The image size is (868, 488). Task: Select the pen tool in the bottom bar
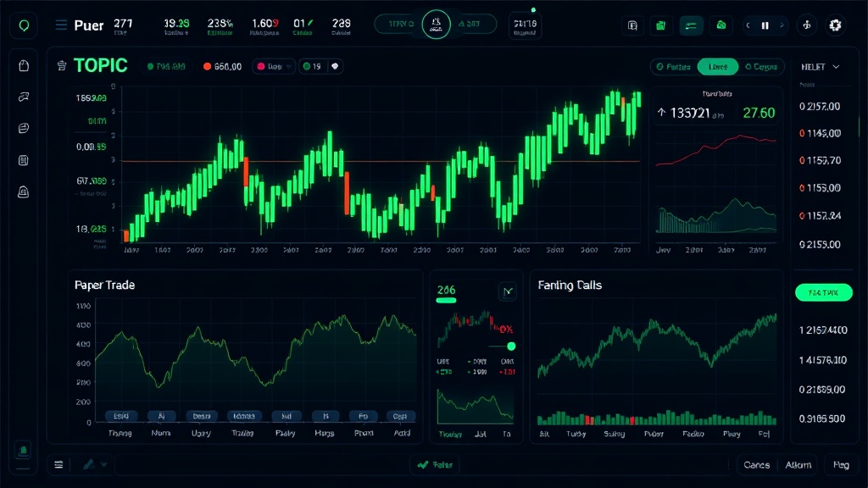[89, 465]
